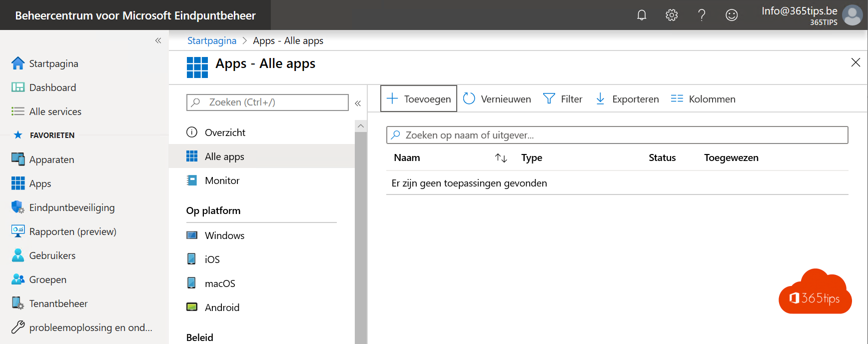Open Rapporten (preview) section
Image resolution: width=868 pixels, height=344 pixels.
coord(72,231)
